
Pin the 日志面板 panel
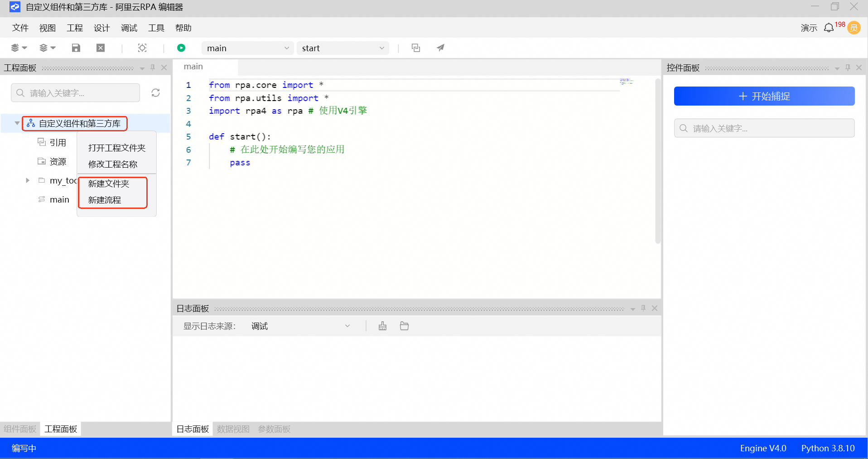tap(643, 309)
